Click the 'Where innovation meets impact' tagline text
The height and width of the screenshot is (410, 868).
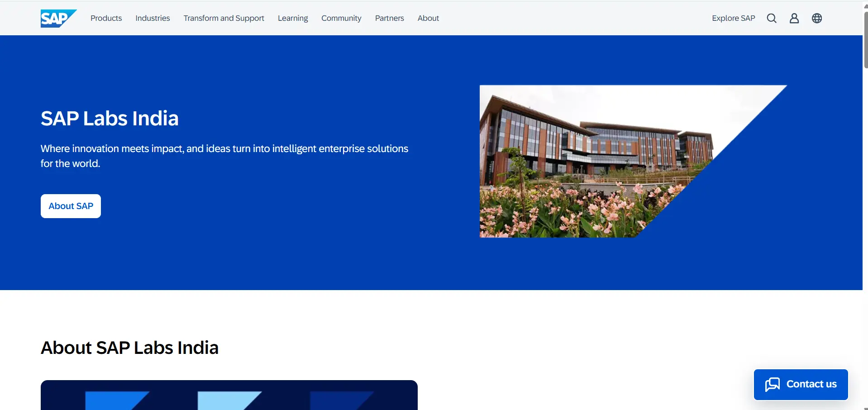(x=224, y=156)
